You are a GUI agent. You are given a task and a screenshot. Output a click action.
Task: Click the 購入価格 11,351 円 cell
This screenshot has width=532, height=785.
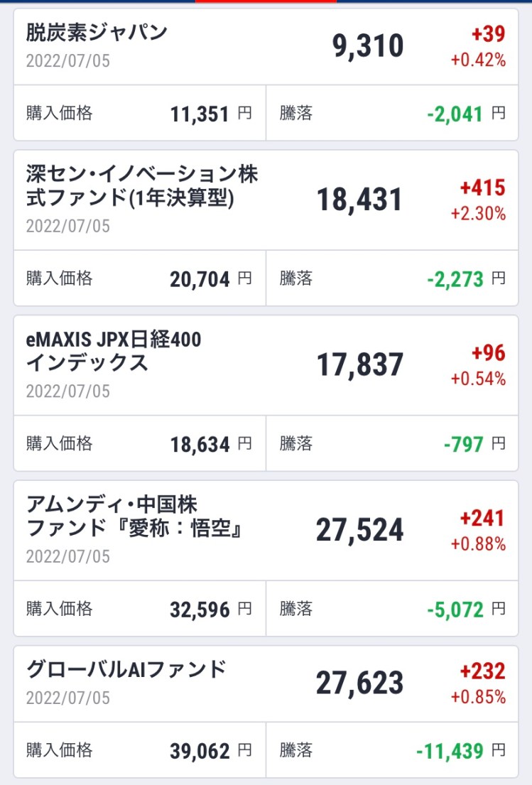pyautogui.click(x=139, y=114)
